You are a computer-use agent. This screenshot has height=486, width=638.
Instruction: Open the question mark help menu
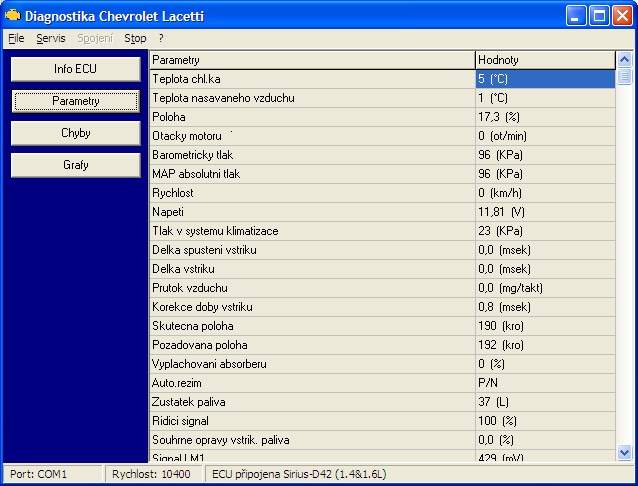point(161,38)
